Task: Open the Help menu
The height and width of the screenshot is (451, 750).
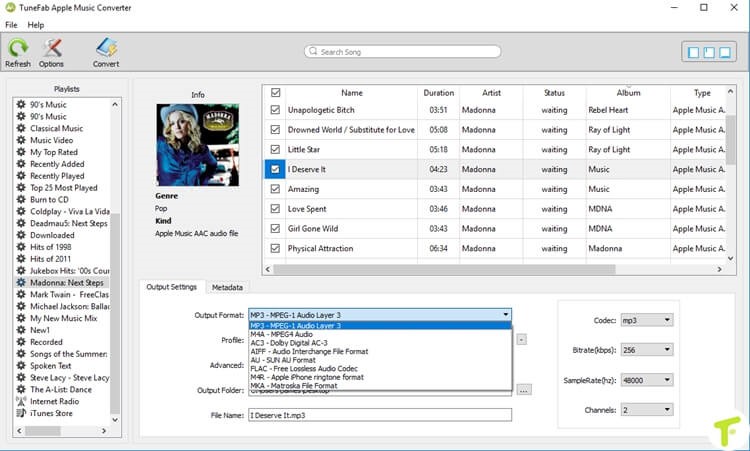Action: pyautogui.click(x=36, y=25)
